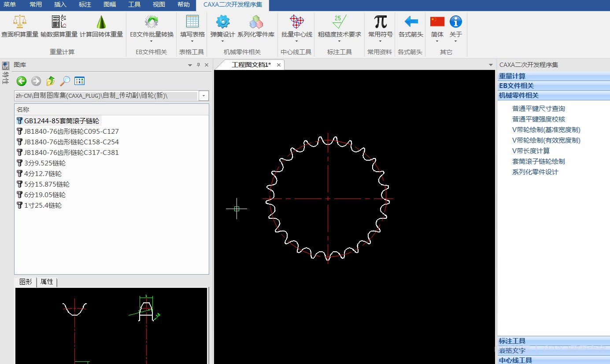
Task: Close the 工程图文档1 document tab
Action: [279, 65]
